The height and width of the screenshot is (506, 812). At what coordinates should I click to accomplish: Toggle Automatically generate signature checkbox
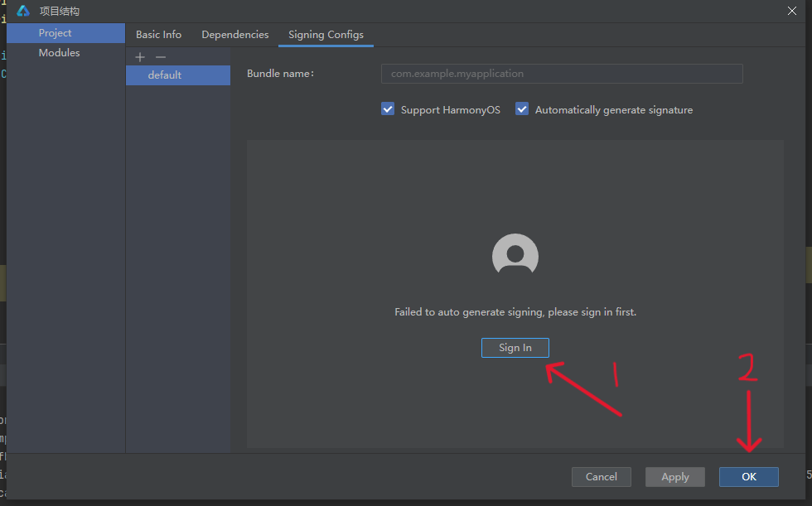tap(521, 109)
